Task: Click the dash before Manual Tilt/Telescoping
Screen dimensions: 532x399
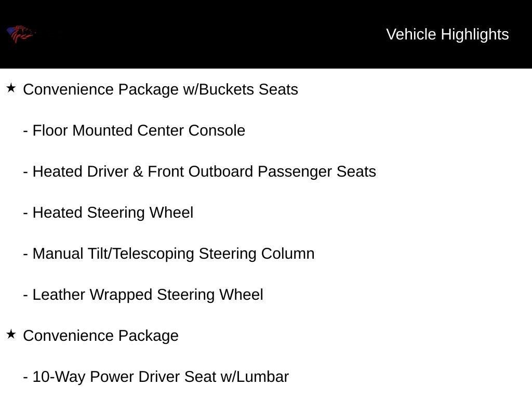Action: [x=25, y=254]
